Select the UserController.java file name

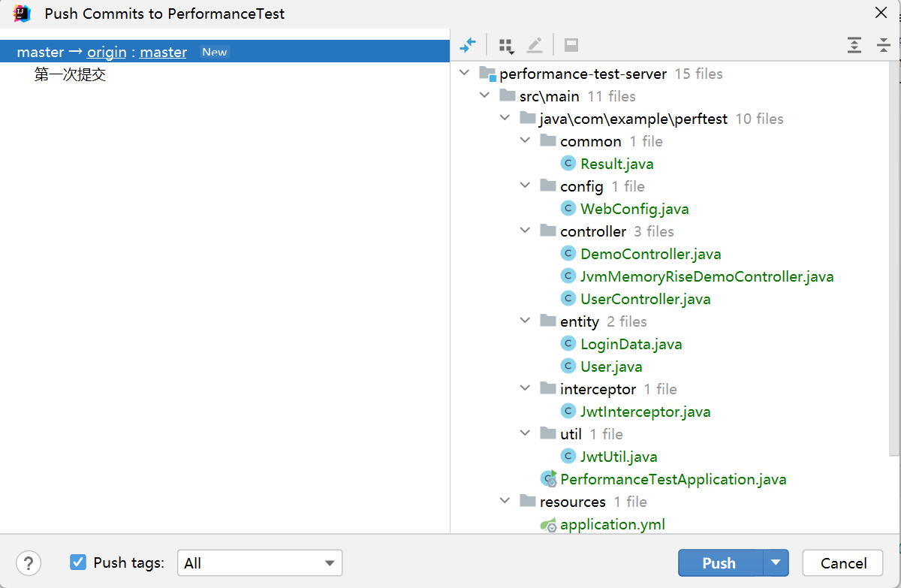click(x=646, y=299)
